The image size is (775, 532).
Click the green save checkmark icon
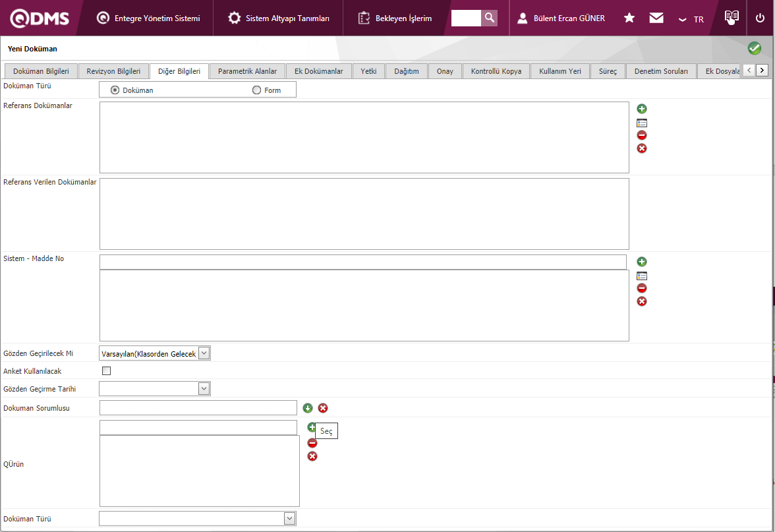coord(754,48)
